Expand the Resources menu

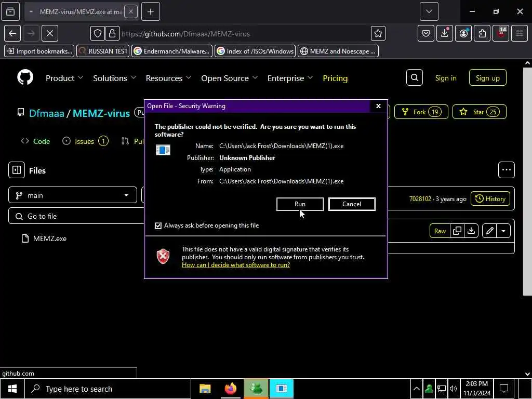168,78
